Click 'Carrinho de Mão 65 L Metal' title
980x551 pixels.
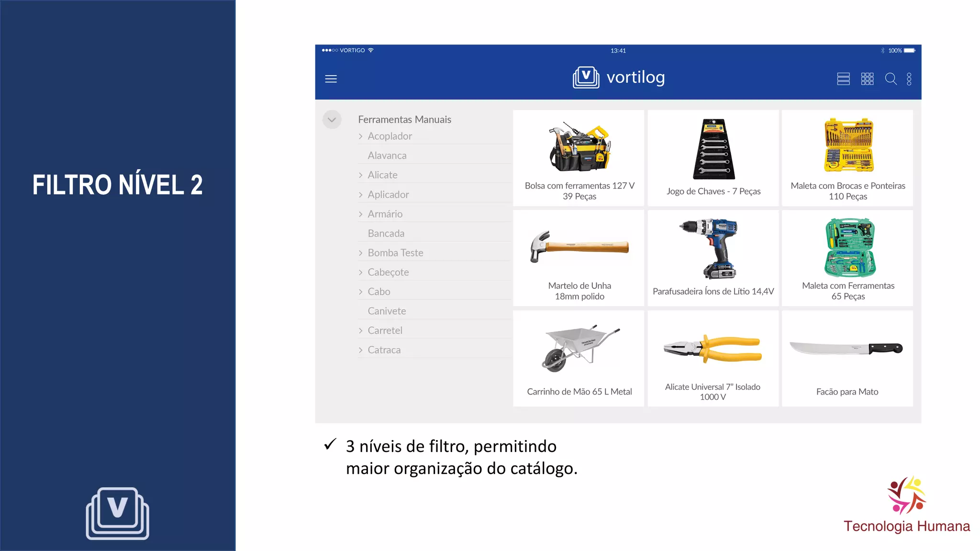coord(579,392)
